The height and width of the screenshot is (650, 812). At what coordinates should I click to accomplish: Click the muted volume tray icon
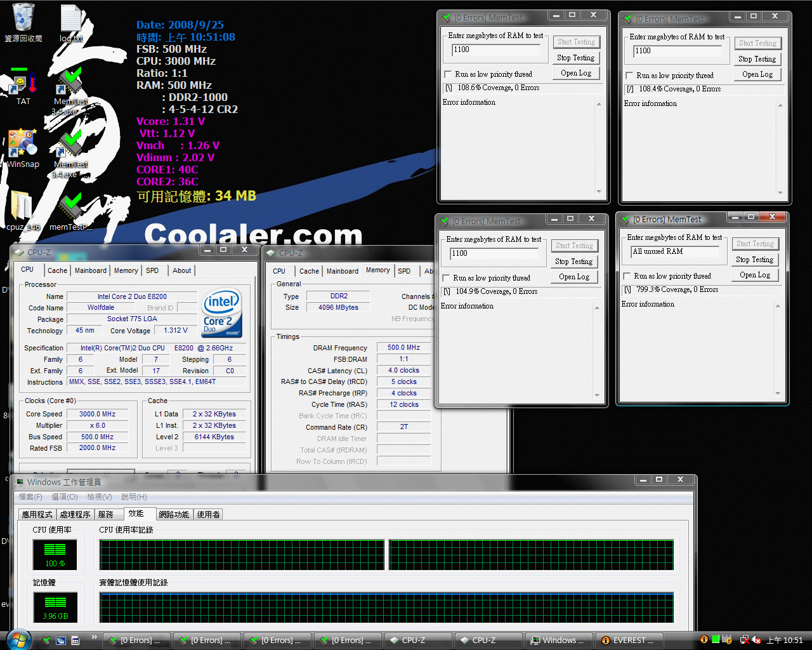click(x=756, y=640)
